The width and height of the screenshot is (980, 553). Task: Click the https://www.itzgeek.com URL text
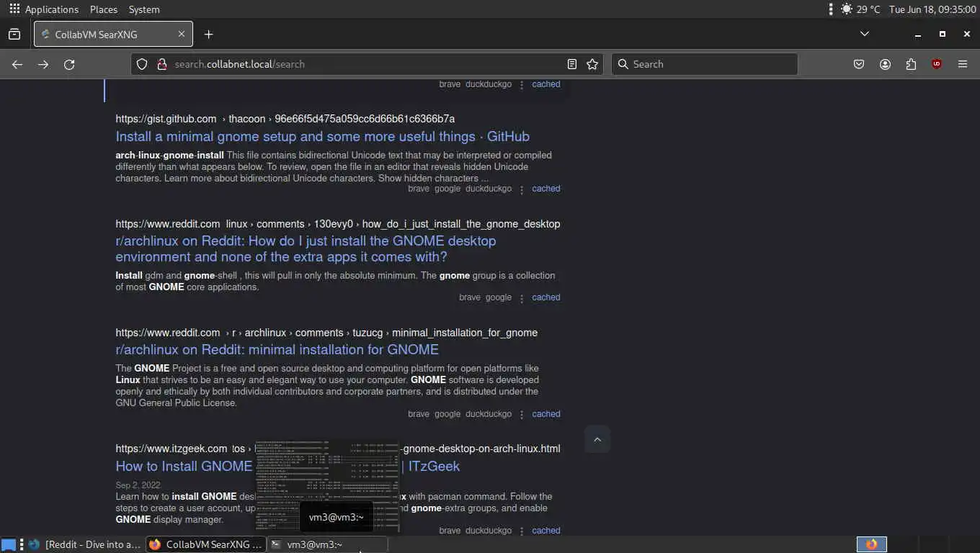(x=171, y=449)
